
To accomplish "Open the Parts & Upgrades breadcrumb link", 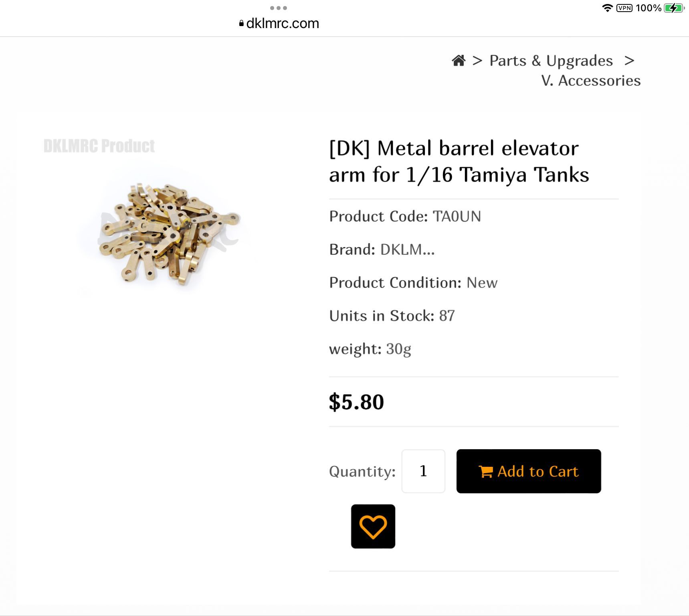I will 551,61.
